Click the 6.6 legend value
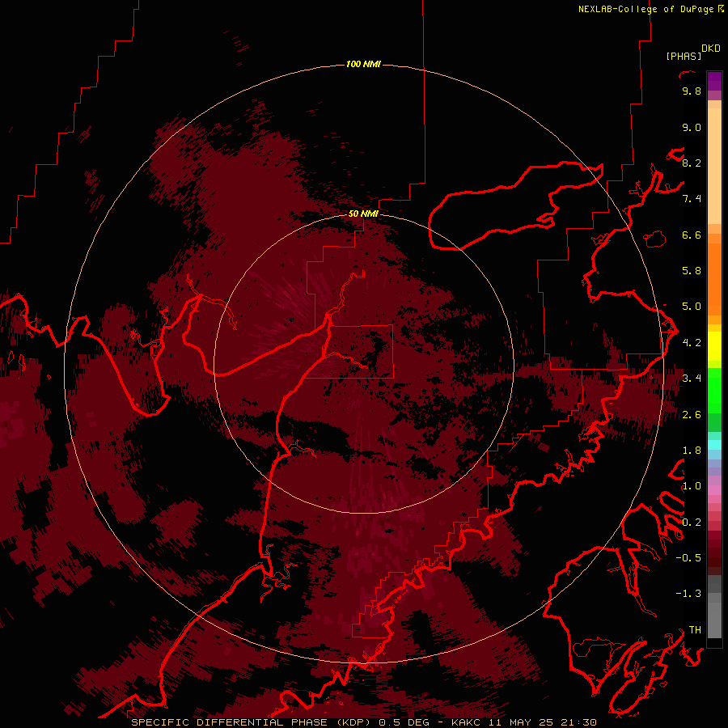The height and width of the screenshot is (728, 728). [x=692, y=235]
